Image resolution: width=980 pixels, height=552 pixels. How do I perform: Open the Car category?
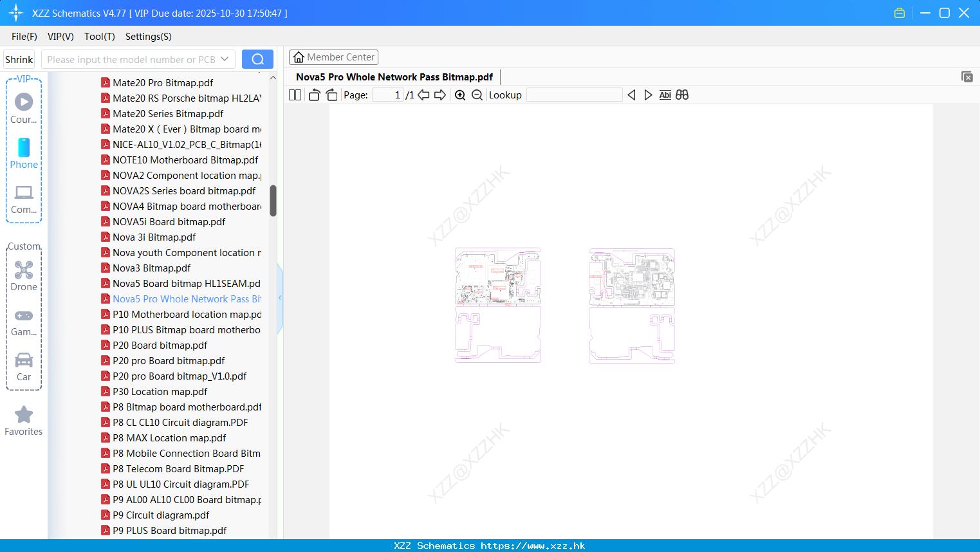coord(24,367)
